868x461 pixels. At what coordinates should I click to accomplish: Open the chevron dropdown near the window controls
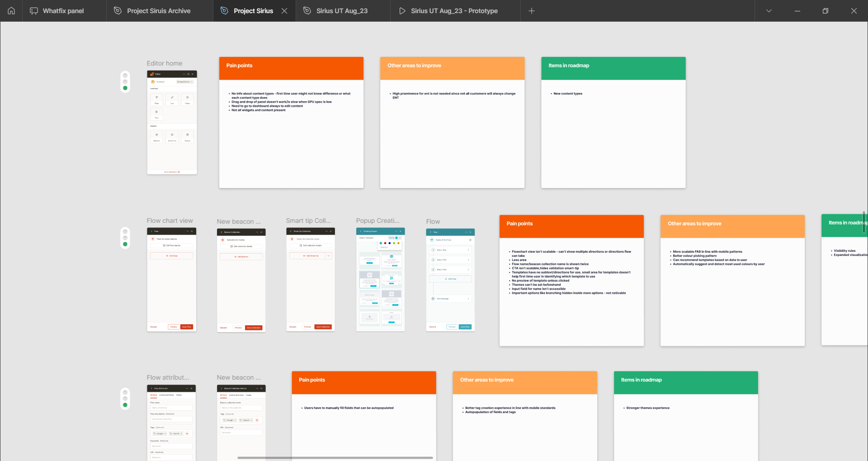769,11
